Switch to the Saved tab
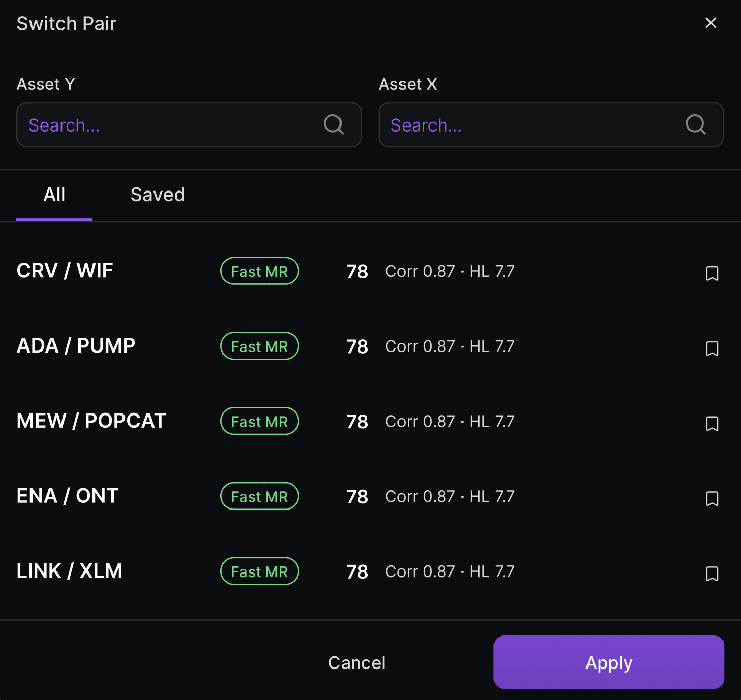Screen dimensions: 741x700 click(158, 195)
